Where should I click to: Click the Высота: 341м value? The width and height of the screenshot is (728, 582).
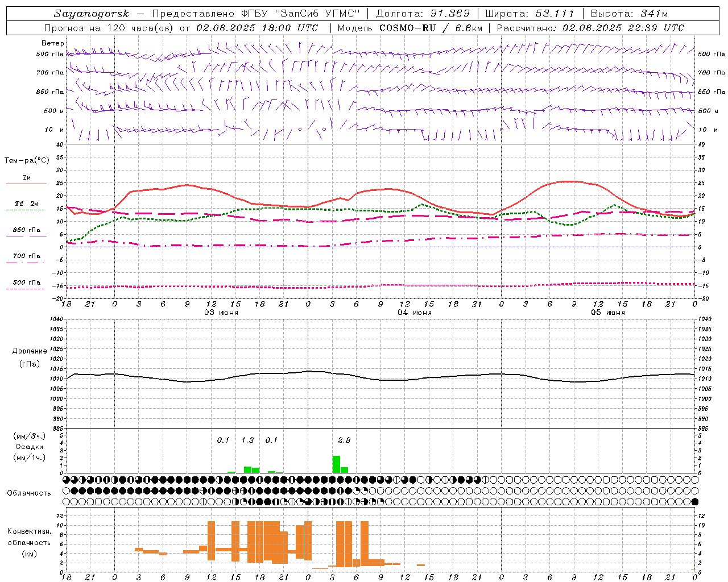click(x=629, y=14)
